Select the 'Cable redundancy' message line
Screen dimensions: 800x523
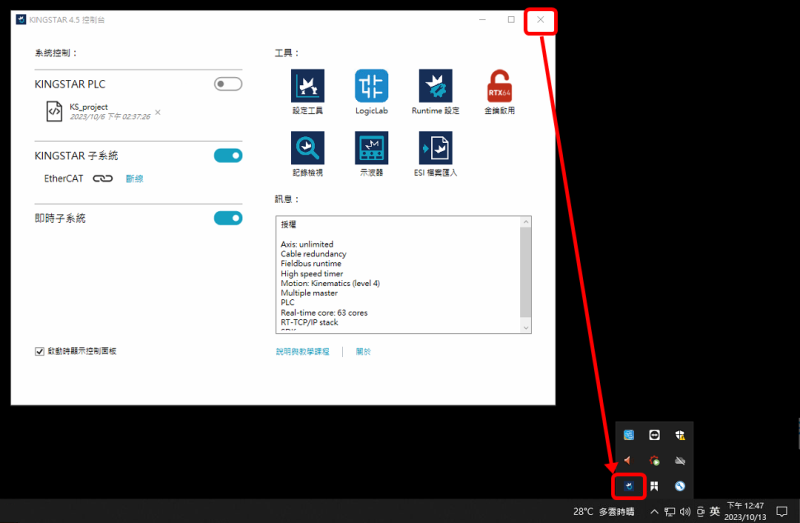(313, 254)
